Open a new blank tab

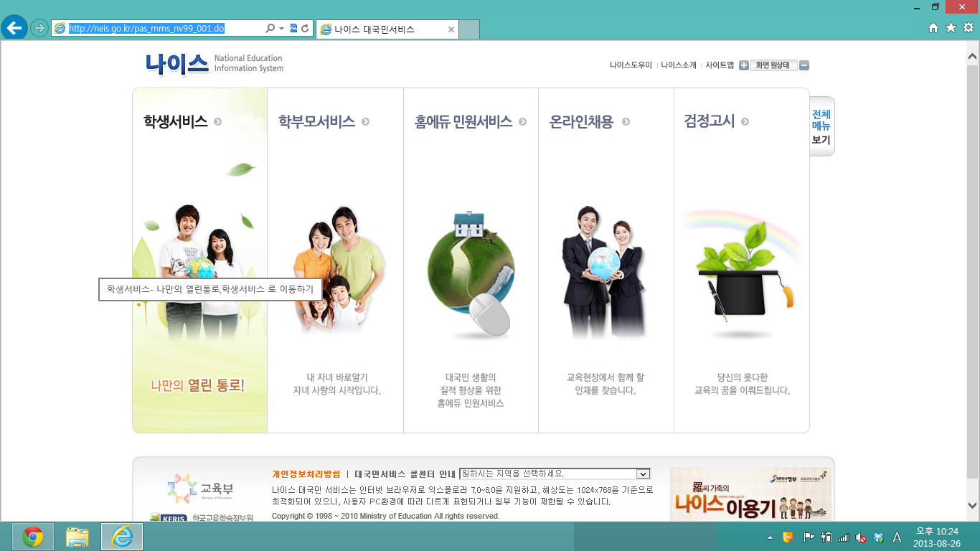(x=469, y=29)
